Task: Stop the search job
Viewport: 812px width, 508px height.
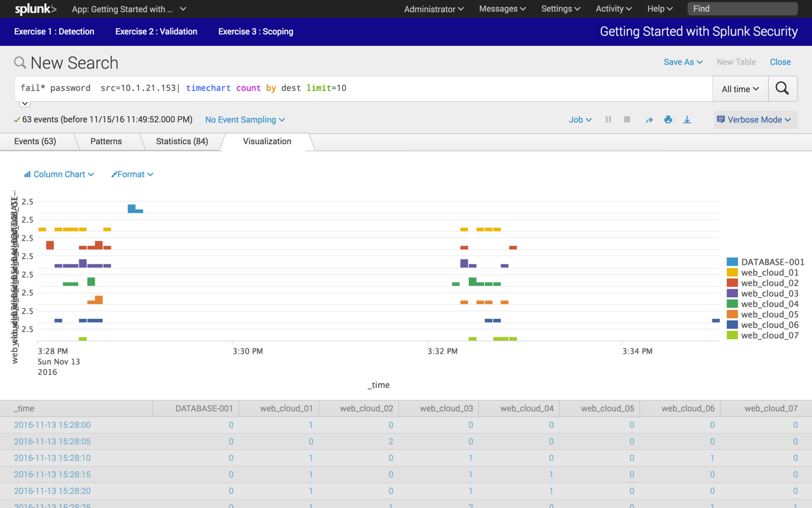Action: 627,119
